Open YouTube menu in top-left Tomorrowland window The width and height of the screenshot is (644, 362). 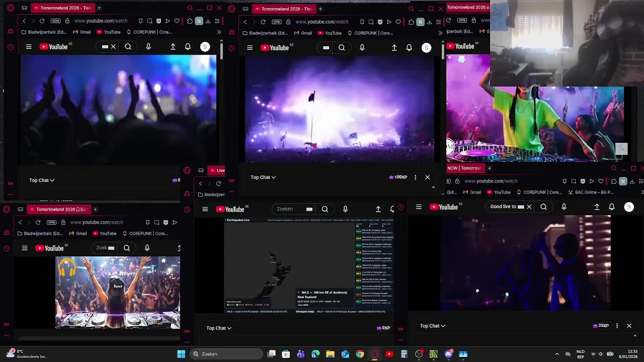(x=29, y=47)
